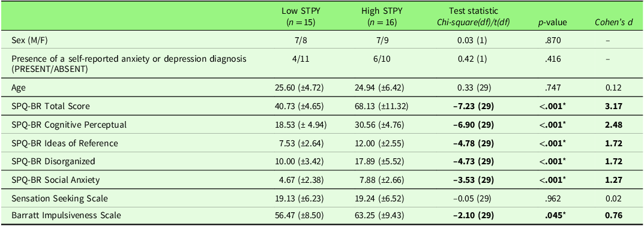The height and width of the screenshot is (226, 644).
Task: Click the Low STPY column header
Action: tap(300, 17)
